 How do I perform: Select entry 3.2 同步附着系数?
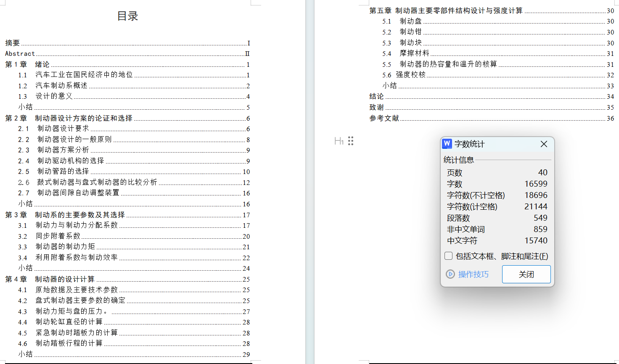click(134, 236)
